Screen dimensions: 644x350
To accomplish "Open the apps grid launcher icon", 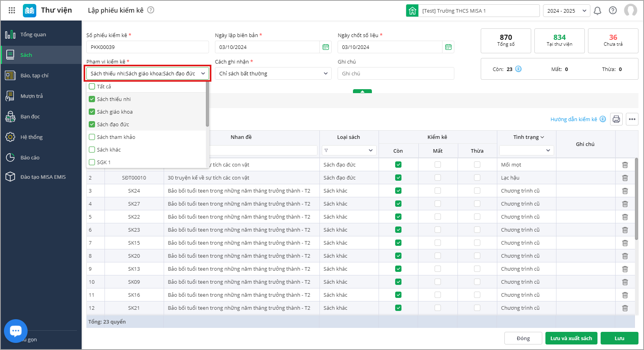I will click(12, 11).
